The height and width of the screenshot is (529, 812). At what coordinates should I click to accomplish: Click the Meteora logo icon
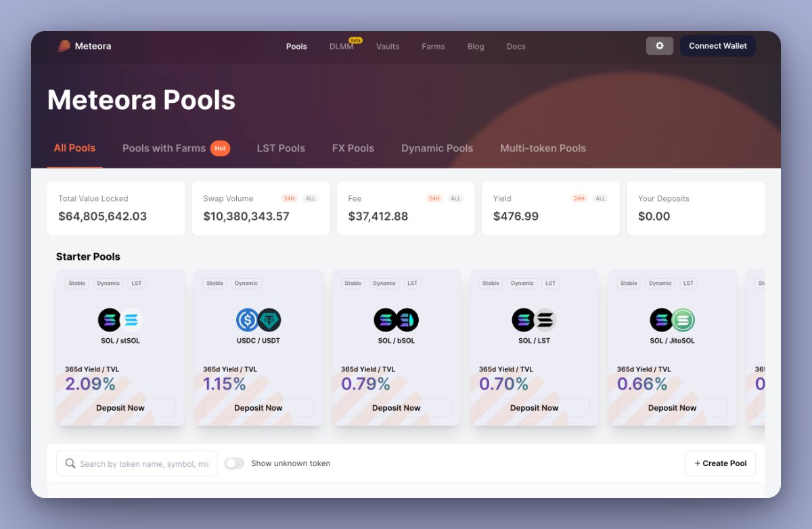coord(64,46)
